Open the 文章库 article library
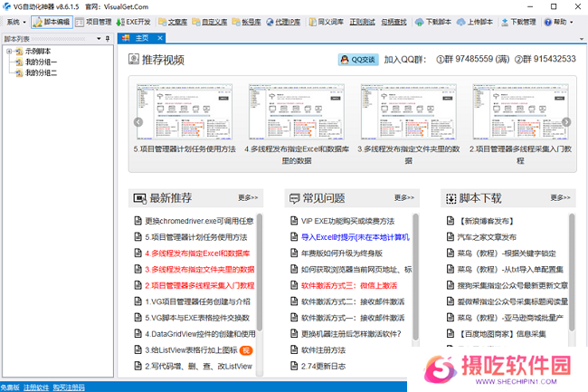The height and width of the screenshot is (392, 588). pyautogui.click(x=173, y=22)
